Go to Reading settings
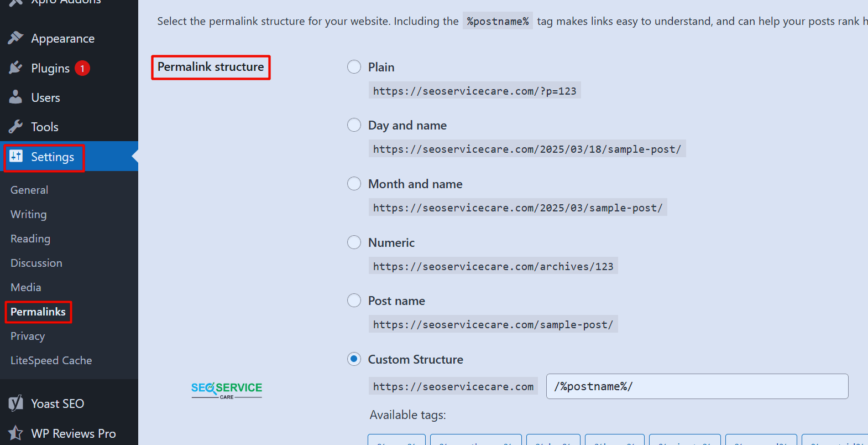This screenshot has width=868, height=445. click(x=30, y=239)
